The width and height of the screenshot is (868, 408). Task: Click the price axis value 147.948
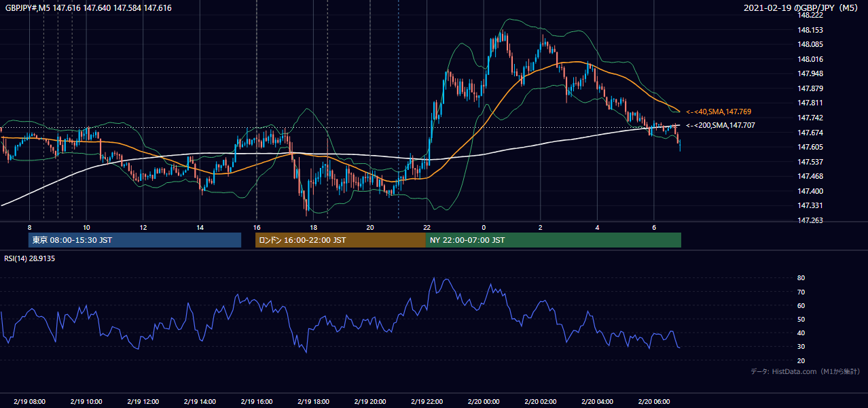coord(810,74)
